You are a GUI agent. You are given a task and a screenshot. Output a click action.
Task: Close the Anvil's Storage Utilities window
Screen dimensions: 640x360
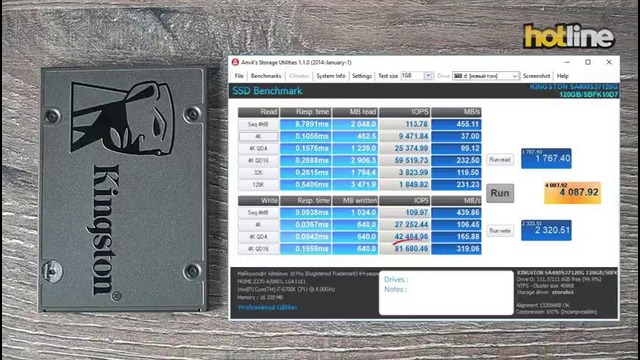(x=609, y=62)
